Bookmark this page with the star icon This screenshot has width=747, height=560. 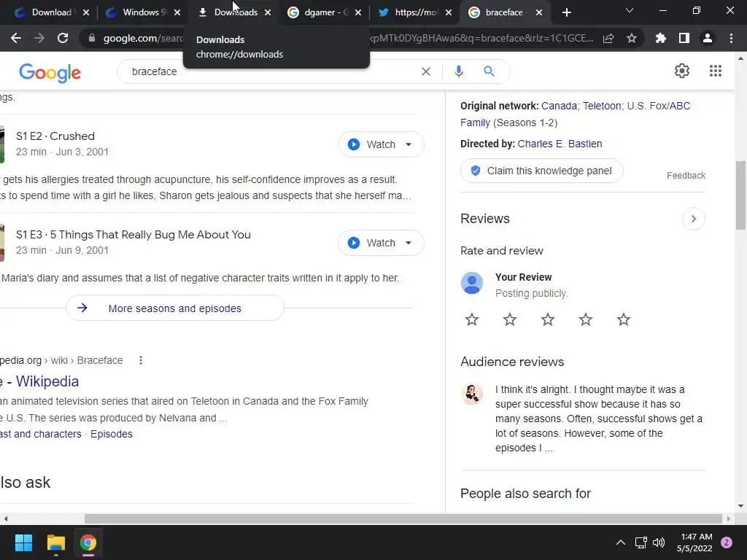[632, 38]
